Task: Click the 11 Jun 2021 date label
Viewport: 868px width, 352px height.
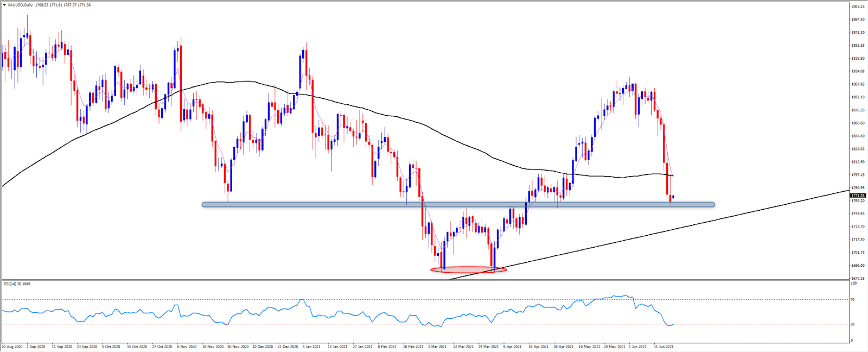Action: click(x=663, y=347)
